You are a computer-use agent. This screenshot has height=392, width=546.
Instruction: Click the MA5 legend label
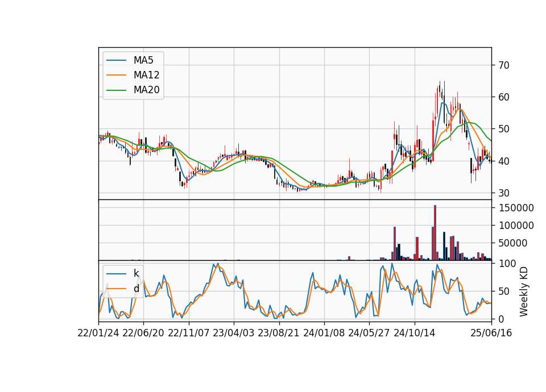143,60
